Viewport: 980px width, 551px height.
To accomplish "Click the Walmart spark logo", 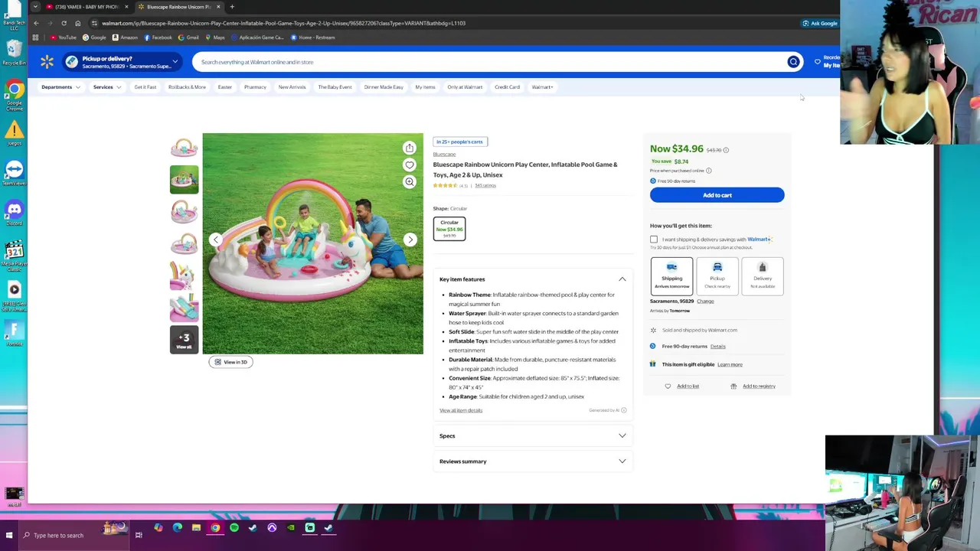I will point(47,62).
